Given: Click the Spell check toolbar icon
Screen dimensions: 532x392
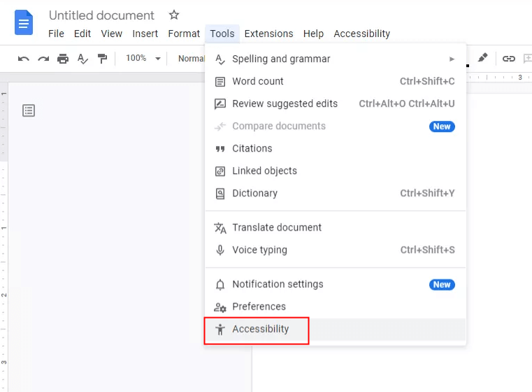Looking at the screenshot, I should (82, 59).
